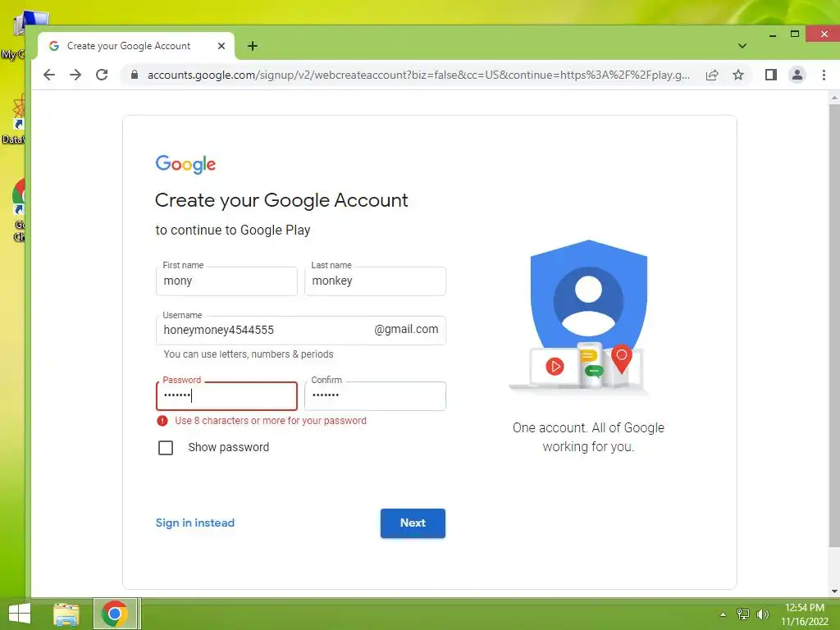The height and width of the screenshot is (630, 840).
Task: View site info via the padlock icon
Action: [x=135, y=75]
